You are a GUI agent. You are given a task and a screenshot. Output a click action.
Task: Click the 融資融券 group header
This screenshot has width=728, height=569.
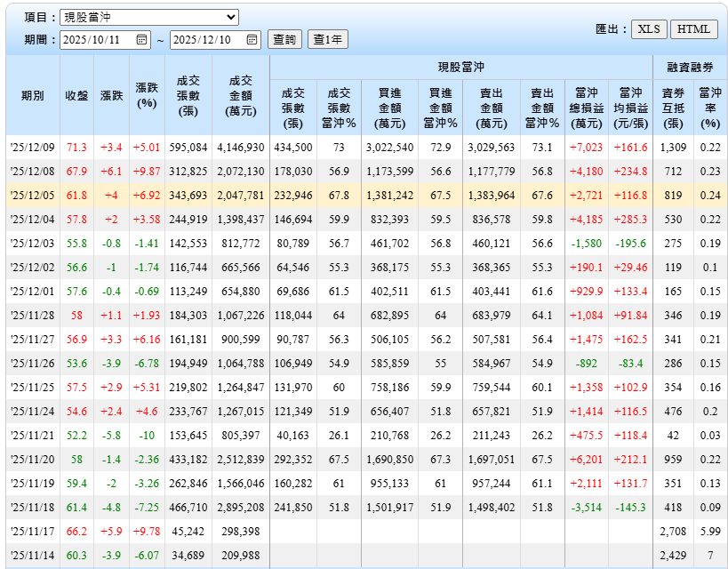coord(691,67)
